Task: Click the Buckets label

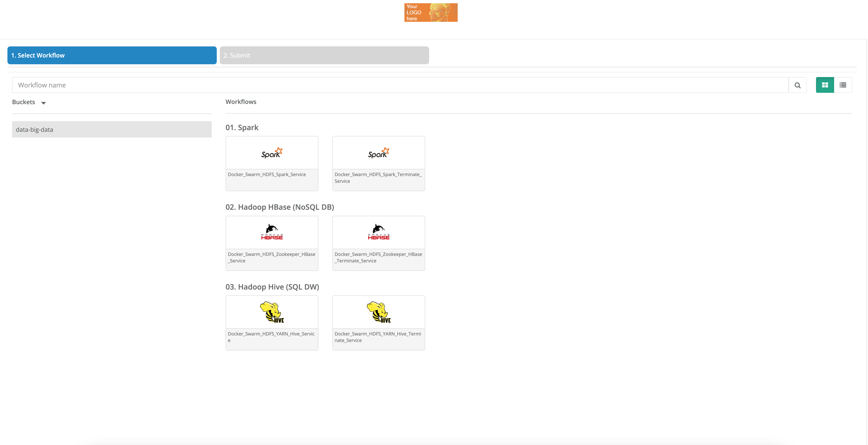Action: click(x=24, y=102)
